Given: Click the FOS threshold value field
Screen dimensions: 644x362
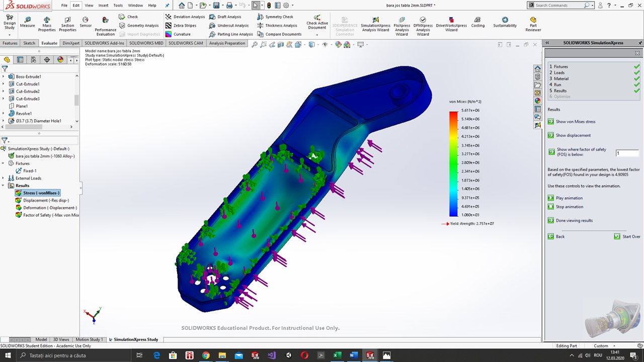Looking at the screenshot, I should (x=627, y=153).
